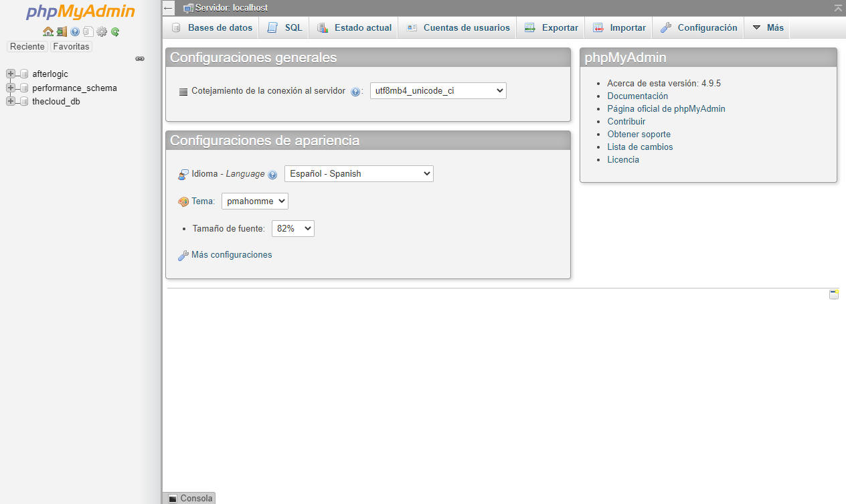Click the 'Acerca de esta versión: 4.9.5' text
This screenshot has height=504, width=846.
point(664,84)
